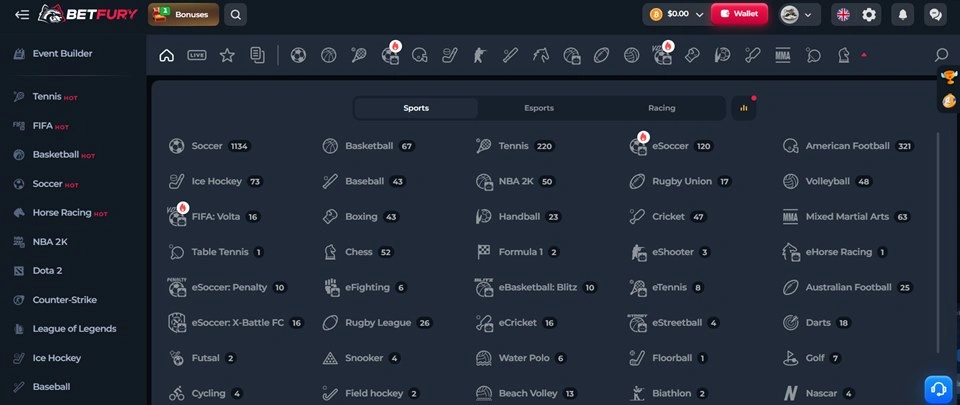Open Tennis HOT in the sidebar
The width and height of the screenshot is (960, 405).
(46, 97)
